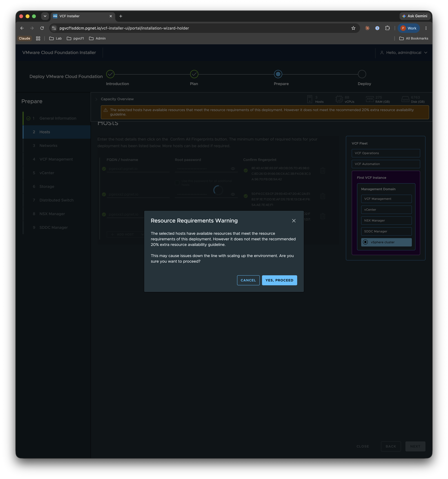
Task: Click the Hosts capacity server icon
Action: tap(310, 99)
